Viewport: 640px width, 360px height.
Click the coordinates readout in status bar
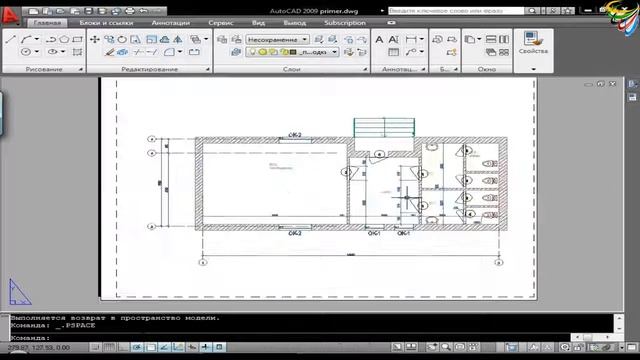39,348
